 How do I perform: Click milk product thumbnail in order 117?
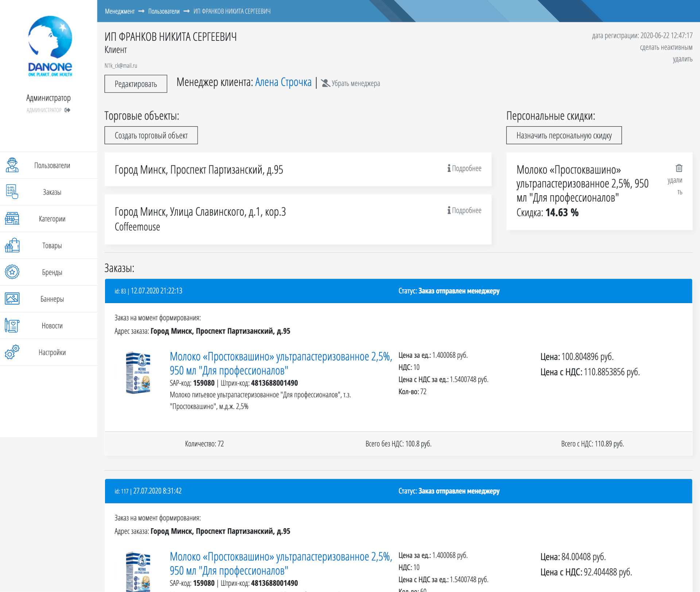(138, 571)
